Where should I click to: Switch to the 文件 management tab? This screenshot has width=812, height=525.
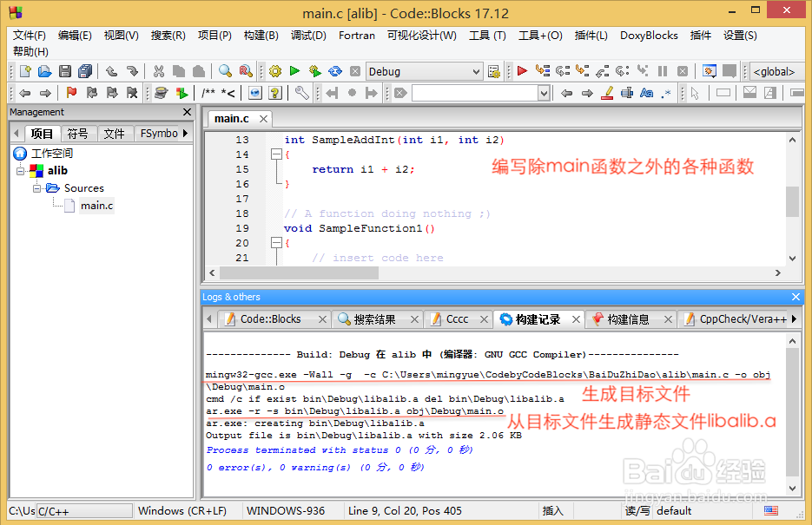[x=114, y=134]
